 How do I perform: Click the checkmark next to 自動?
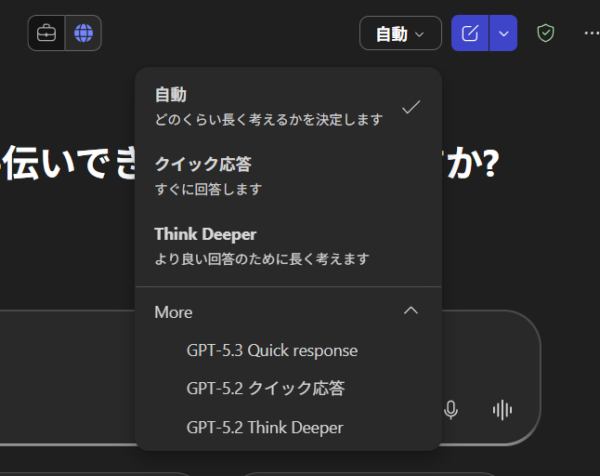click(x=410, y=107)
